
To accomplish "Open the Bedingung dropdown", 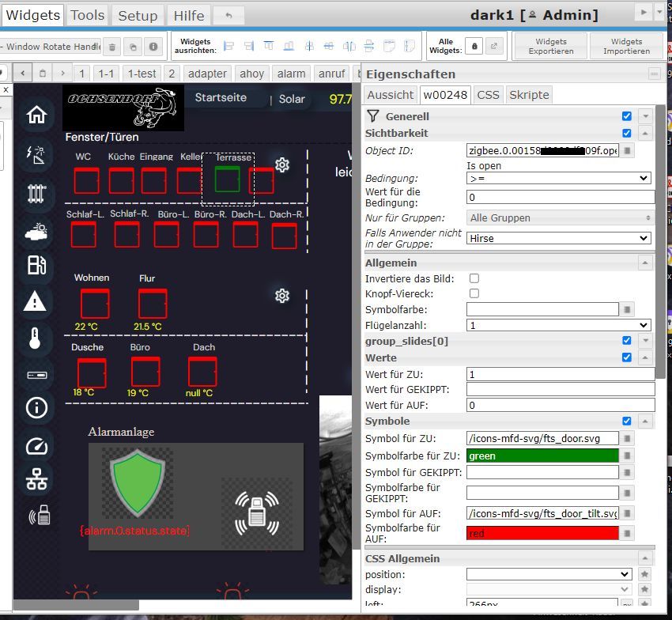I will click(558, 179).
